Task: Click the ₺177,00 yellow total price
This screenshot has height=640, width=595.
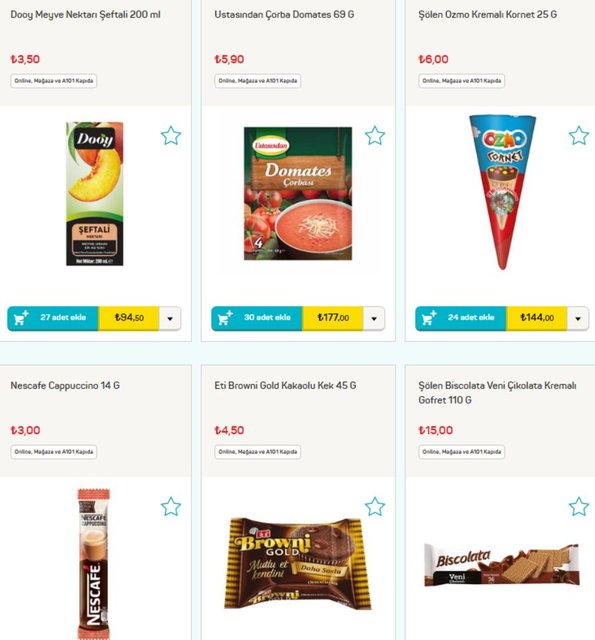Action: point(333,318)
